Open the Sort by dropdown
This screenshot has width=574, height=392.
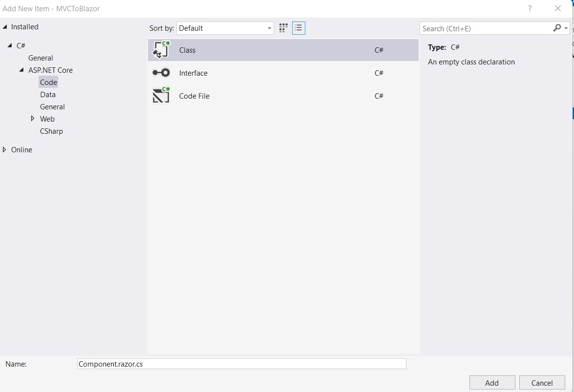tap(269, 28)
